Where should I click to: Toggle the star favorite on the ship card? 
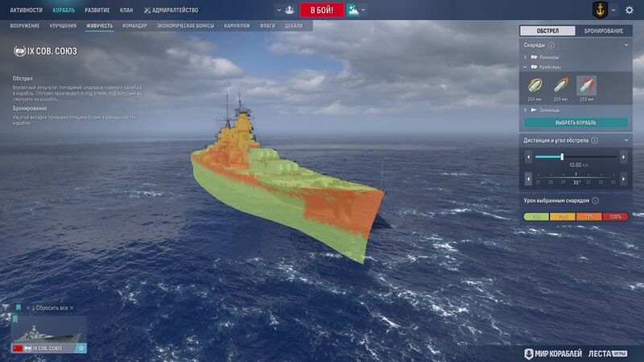pos(81,348)
